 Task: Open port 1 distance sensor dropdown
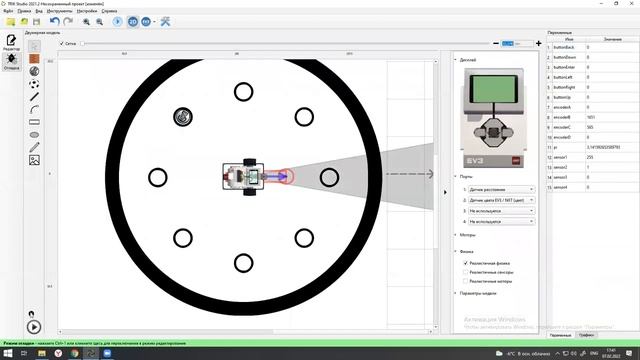click(x=501, y=189)
